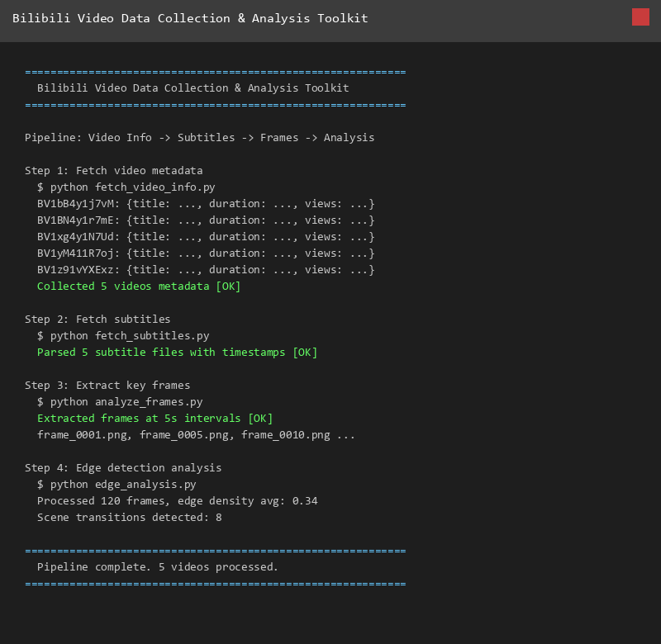Image resolution: width=661 pixels, height=644 pixels.
Task: Select the BV1yM411R7oj metadata row
Action: (206, 253)
